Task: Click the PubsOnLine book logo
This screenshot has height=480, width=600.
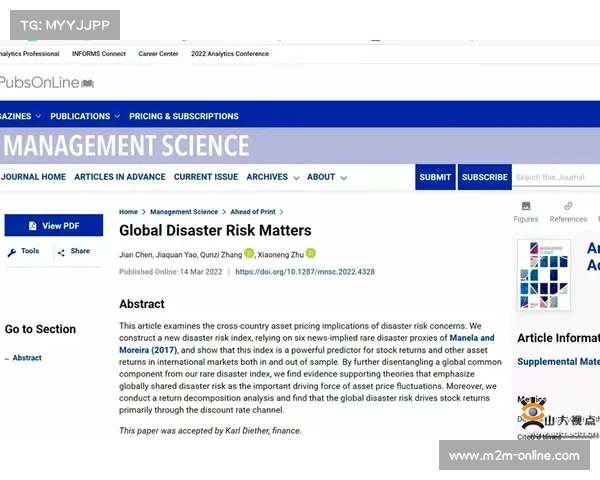Action: tap(88, 83)
